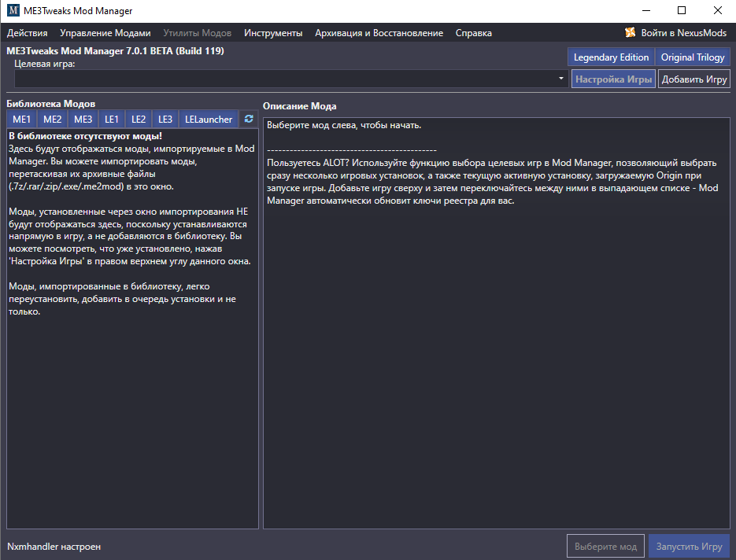Open the Управление Модами menu

coord(105,33)
